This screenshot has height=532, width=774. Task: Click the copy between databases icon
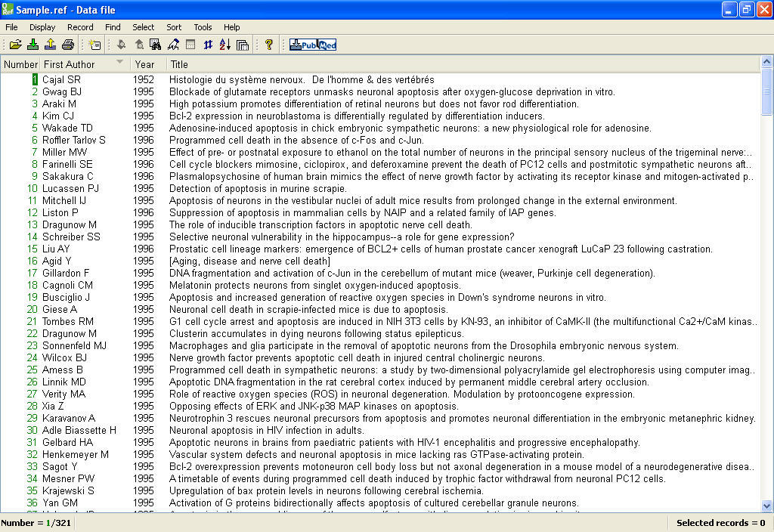(x=242, y=44)
